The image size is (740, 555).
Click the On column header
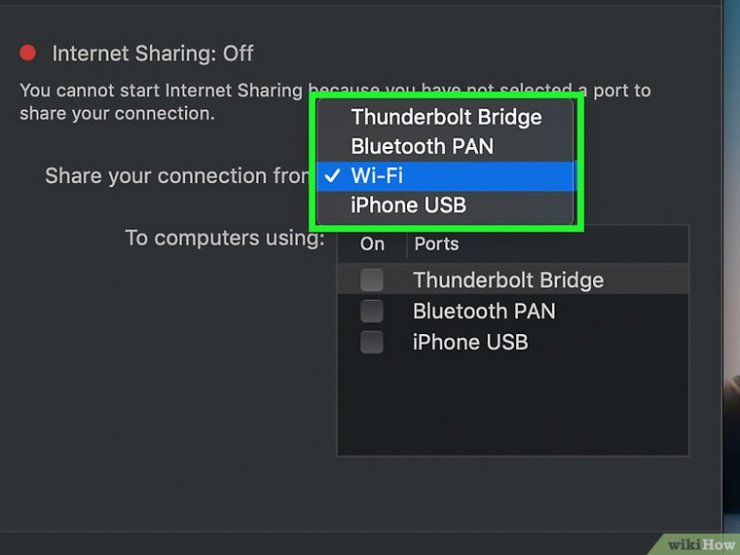[x=372, y=244]
